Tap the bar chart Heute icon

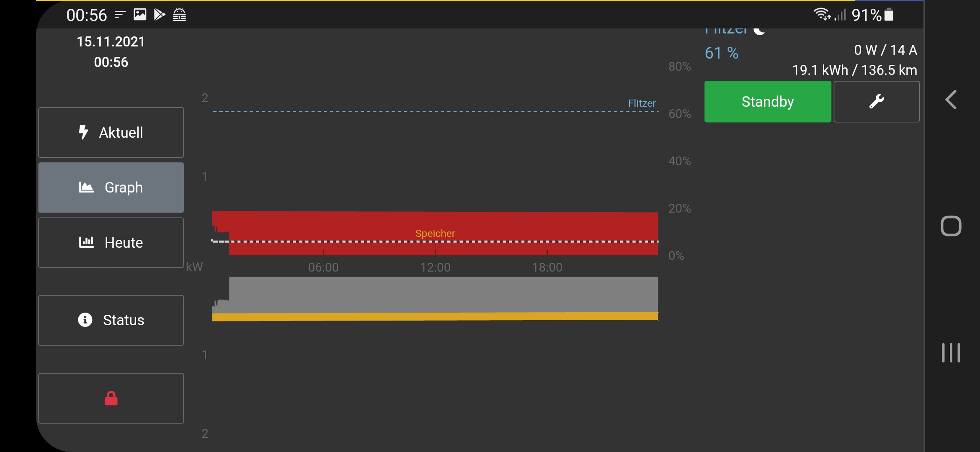[x=86, y=242]
